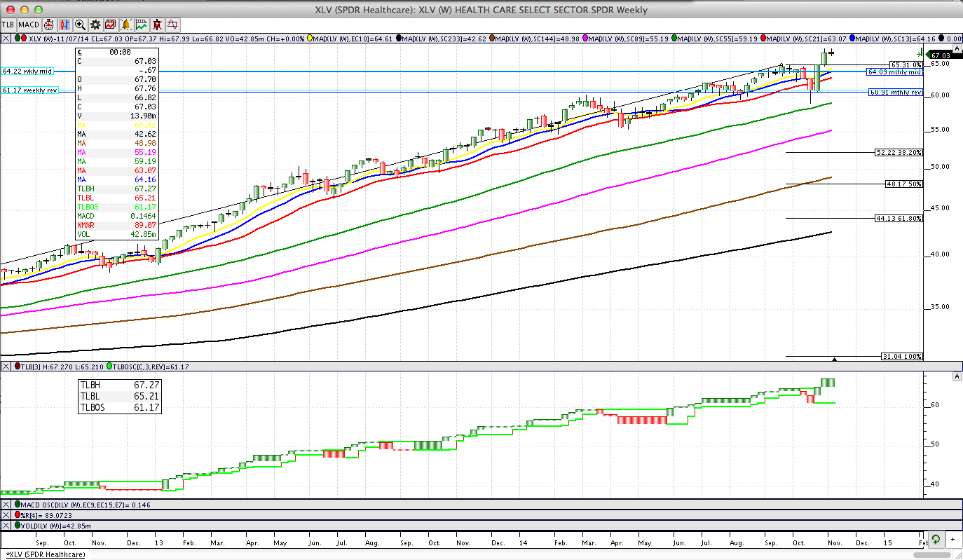Image resolution: width=963 pixels, height=560 pixels.
Task: Click the TLBH 67.27 row in TLB data box
Action: point(119,385)
